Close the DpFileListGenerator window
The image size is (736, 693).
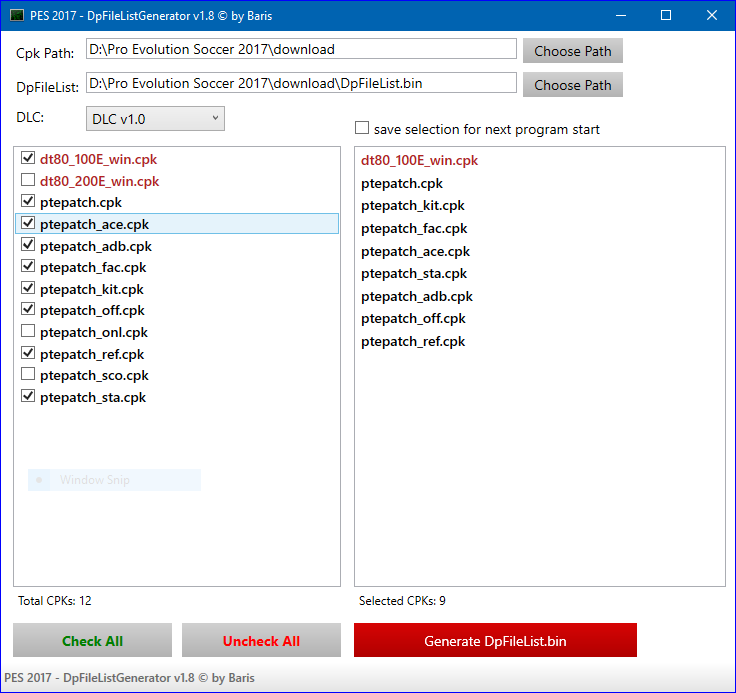click(x=712, y=15)
